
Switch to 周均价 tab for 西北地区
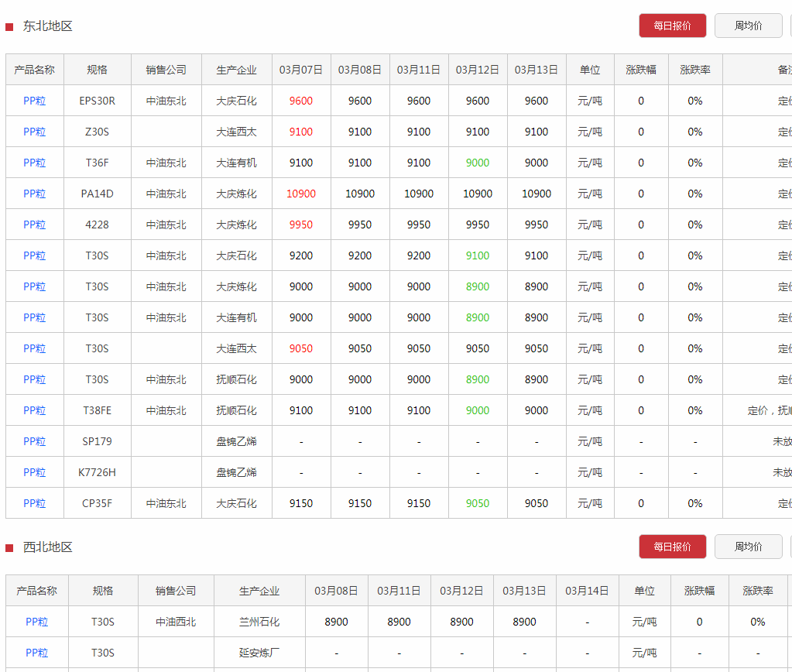748,547
